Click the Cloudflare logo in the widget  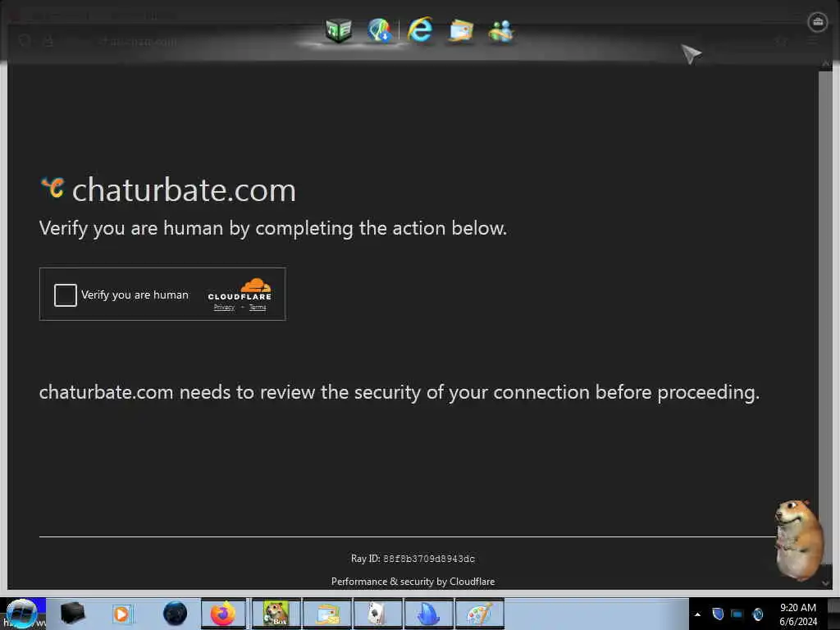click(240, 290)
